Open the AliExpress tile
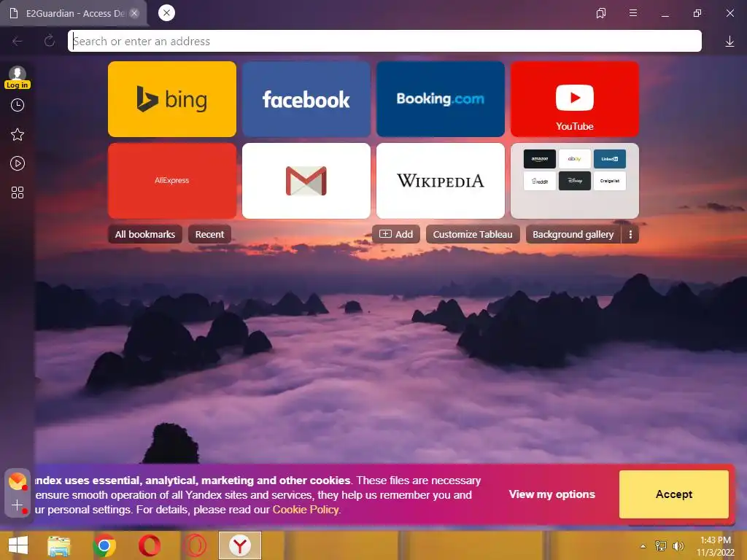 (172, 181)
